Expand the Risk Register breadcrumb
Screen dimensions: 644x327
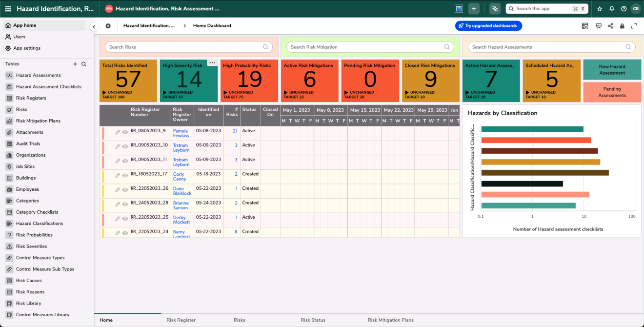point(185,25)
